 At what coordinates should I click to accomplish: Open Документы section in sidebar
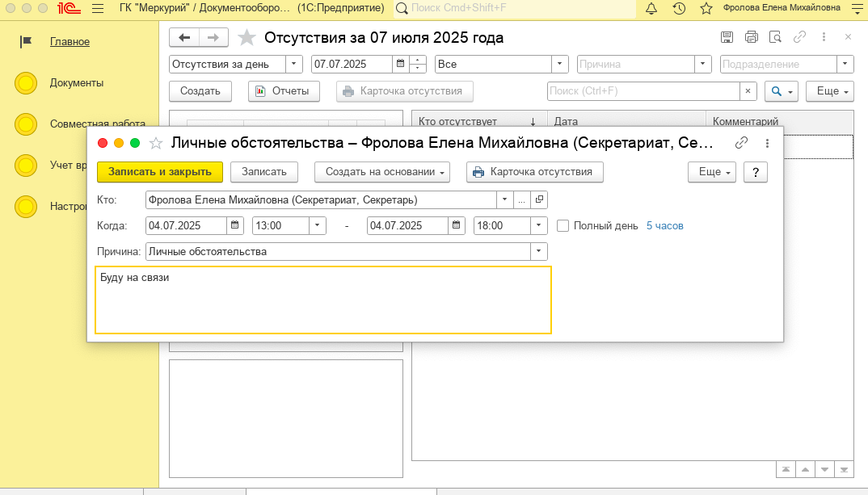pyautogui.click(x=77, y=82)
